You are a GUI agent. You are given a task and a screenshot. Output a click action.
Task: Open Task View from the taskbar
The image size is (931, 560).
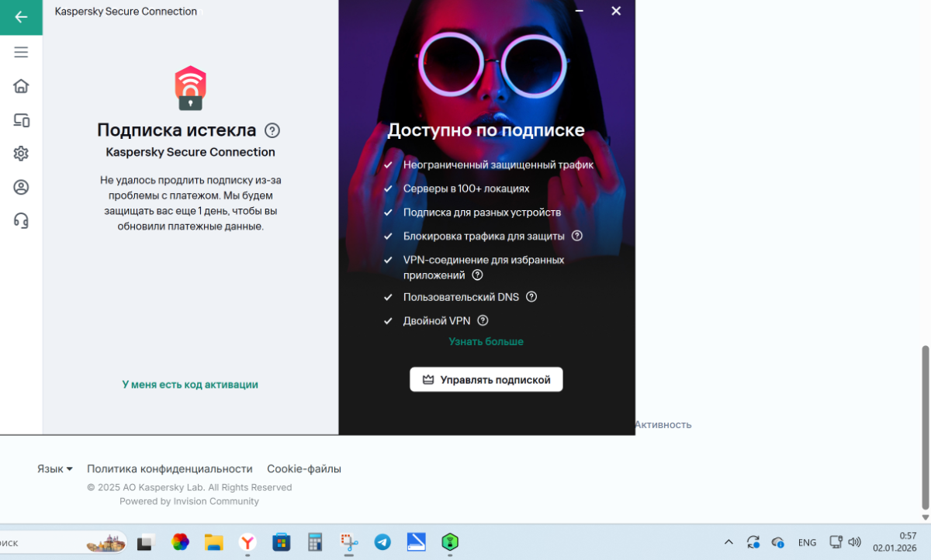pos(146,542)
